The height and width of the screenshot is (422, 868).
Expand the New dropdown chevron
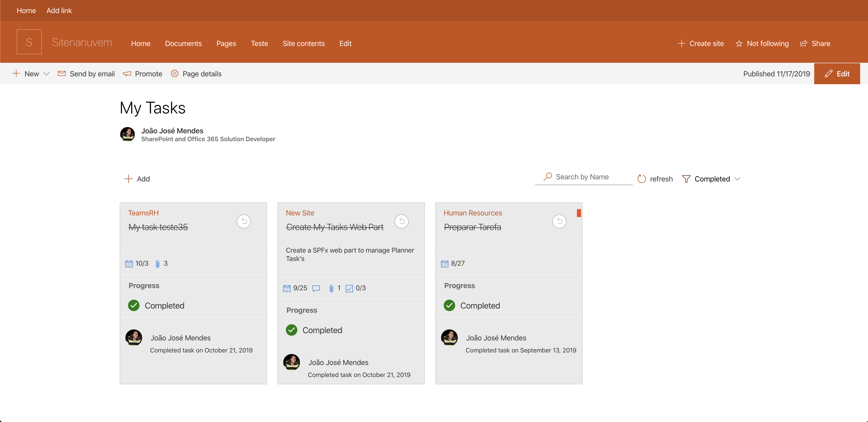click(47, 74)
